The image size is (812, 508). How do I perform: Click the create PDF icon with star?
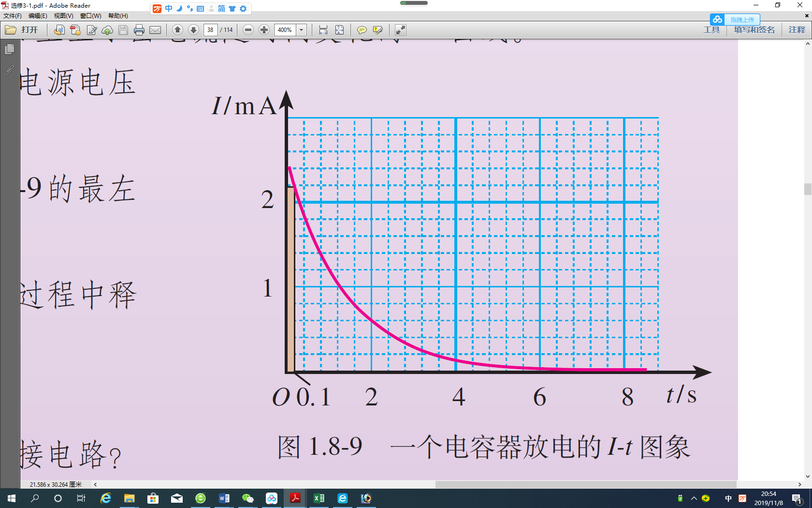coord(75,30)
